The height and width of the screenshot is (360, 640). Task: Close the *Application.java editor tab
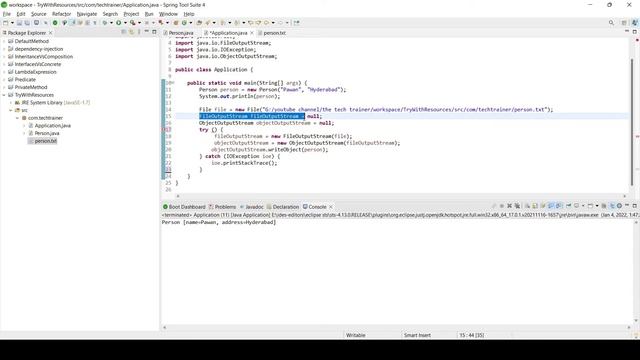[252, 33]
